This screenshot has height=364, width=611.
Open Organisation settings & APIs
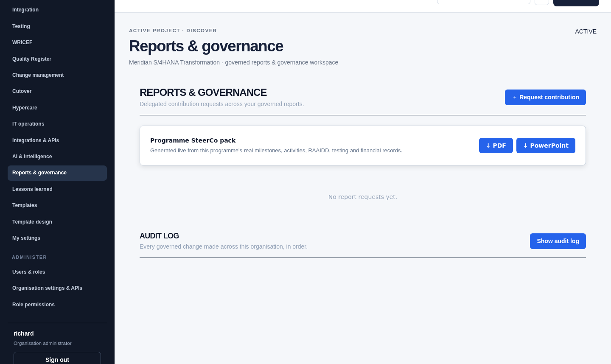tap(57, 288)
